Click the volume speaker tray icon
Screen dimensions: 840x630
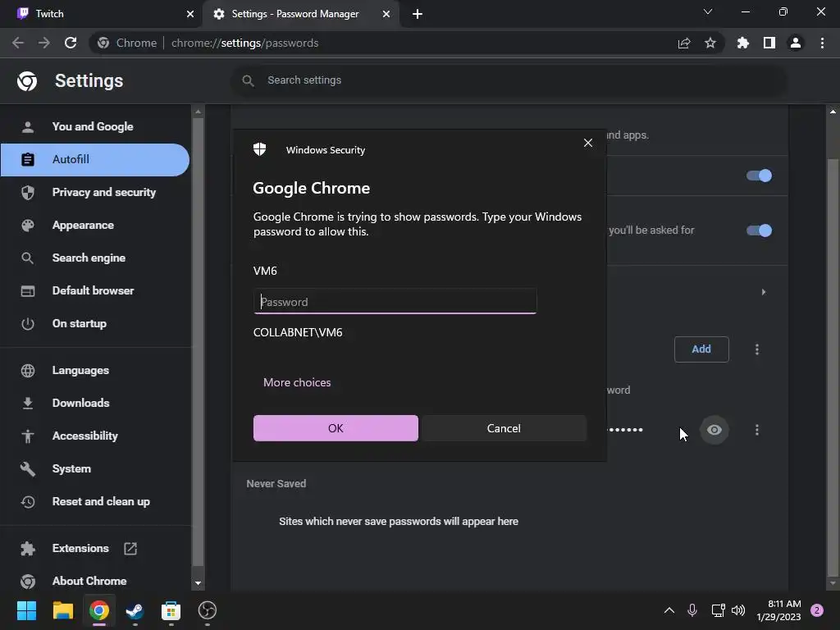point(738,610)
